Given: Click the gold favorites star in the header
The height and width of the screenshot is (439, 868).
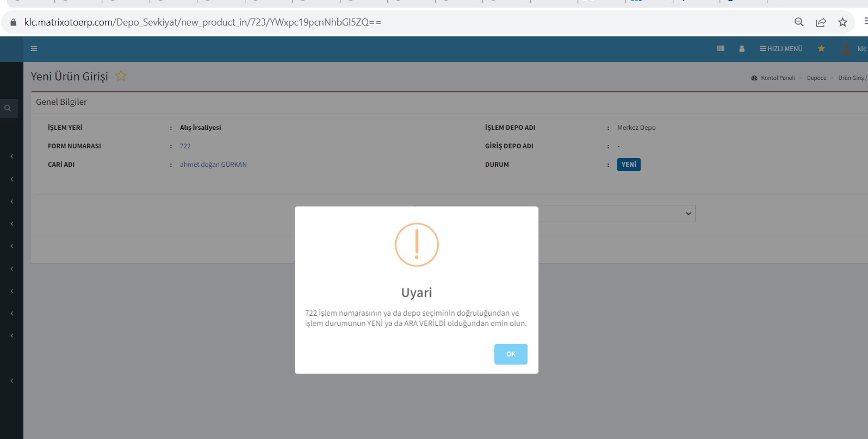Looking at the screenshot, I should 821,49.
